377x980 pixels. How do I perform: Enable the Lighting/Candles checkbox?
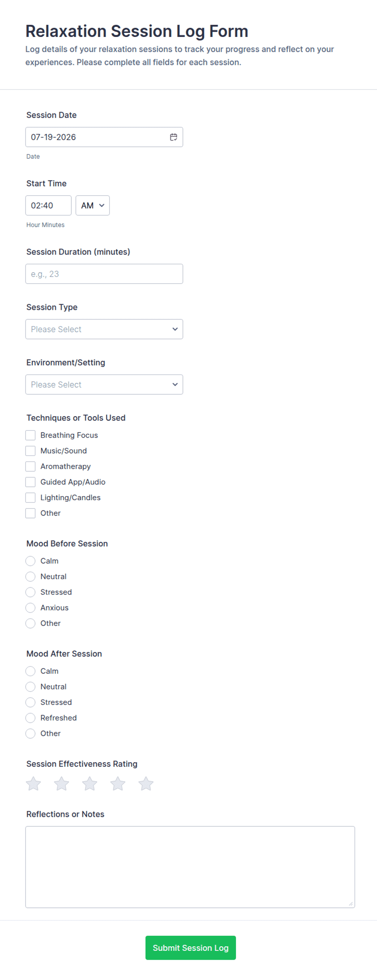[30, 498]
